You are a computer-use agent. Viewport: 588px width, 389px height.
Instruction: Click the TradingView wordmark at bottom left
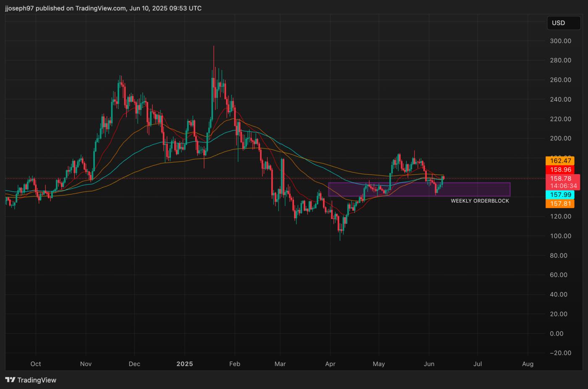[x=37, y=380]
